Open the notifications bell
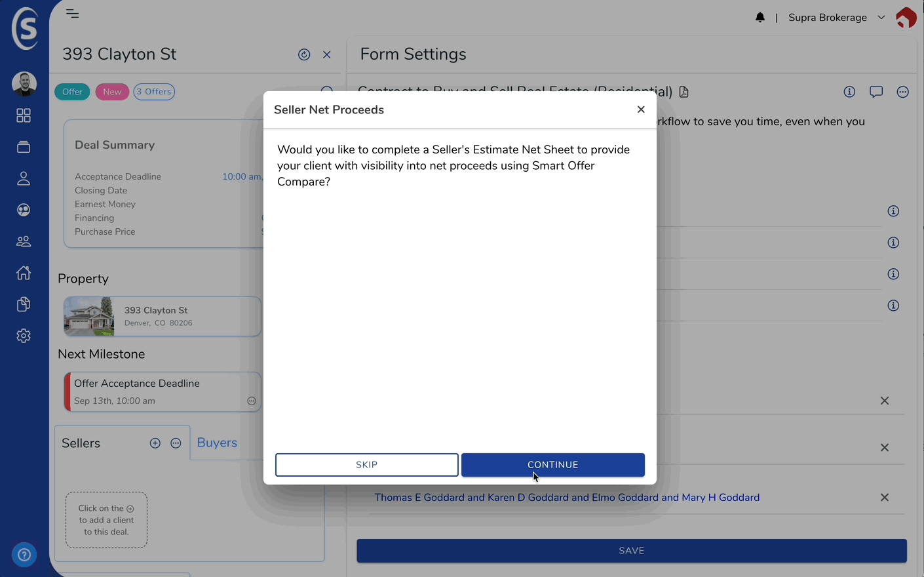This screenshot has width=924, height=577. (x=760, y=18)
